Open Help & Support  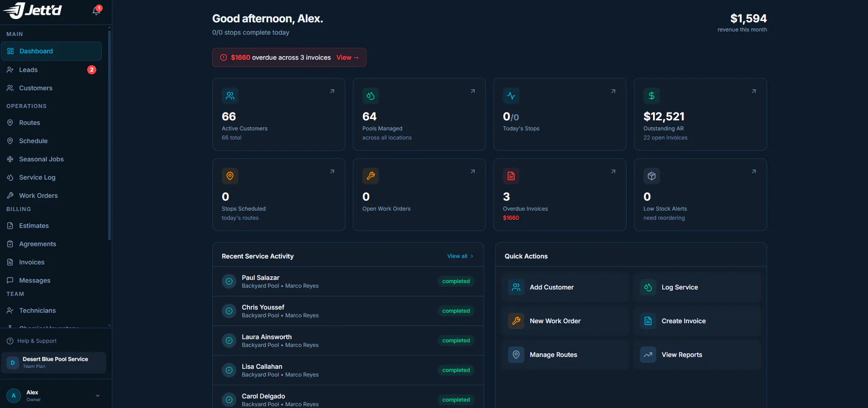[31, 341]
